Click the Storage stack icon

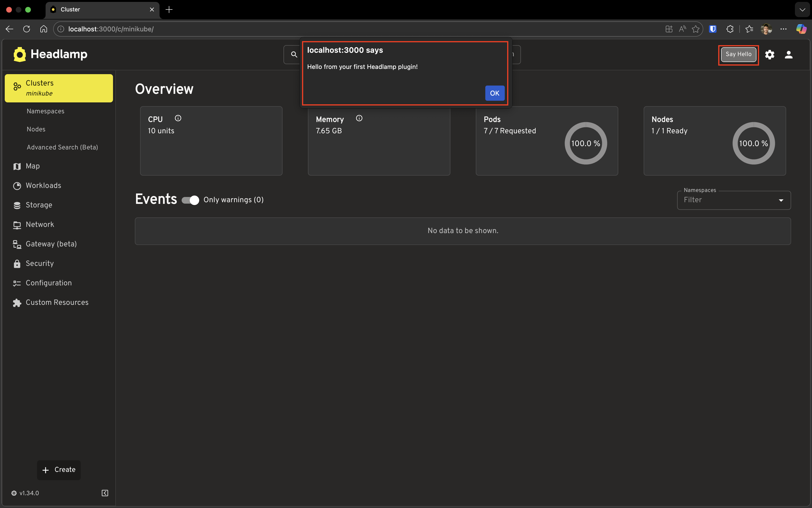click(17, 205)
